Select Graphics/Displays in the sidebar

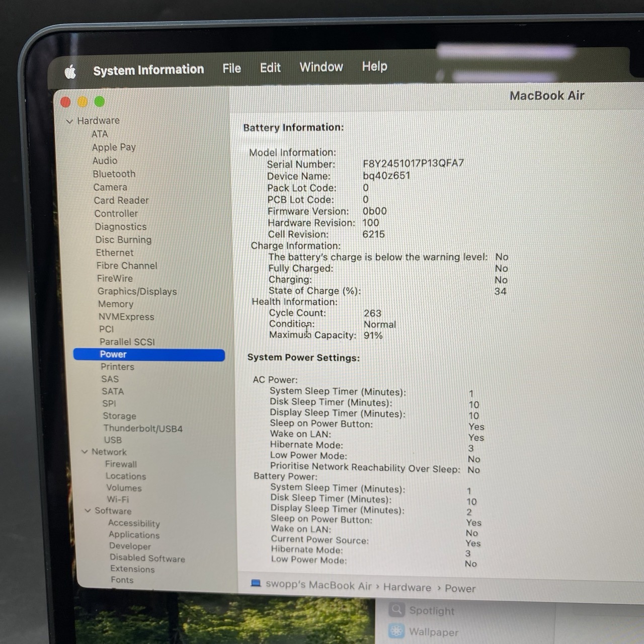coord(137,291)
